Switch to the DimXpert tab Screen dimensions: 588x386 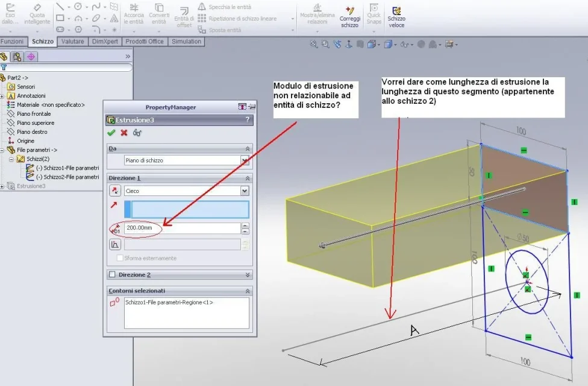tap(105, 41)
